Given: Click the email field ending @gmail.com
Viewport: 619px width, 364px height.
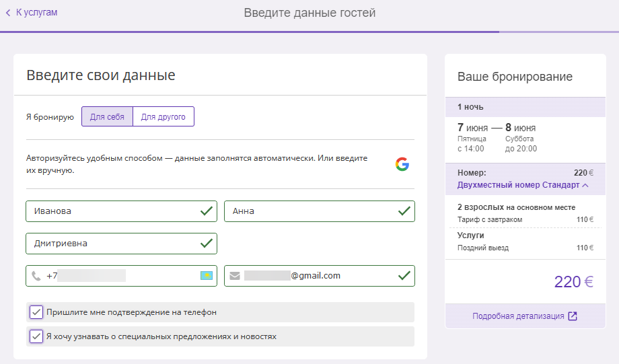Looking at the screenshot, I should [320, 276].
